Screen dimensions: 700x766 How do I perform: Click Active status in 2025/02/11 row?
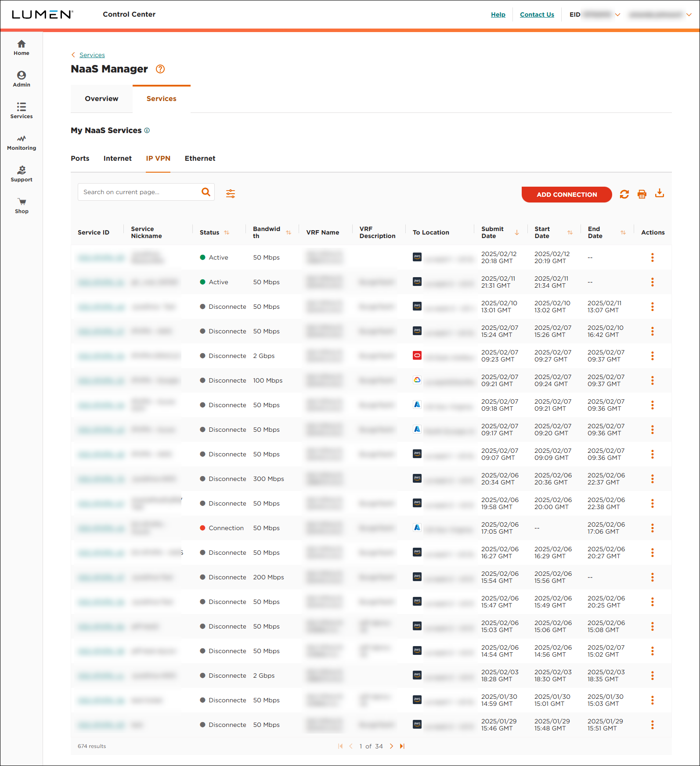218,282
